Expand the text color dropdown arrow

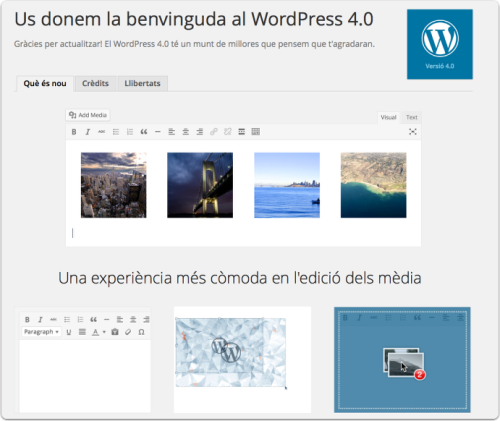click(104, 332)
